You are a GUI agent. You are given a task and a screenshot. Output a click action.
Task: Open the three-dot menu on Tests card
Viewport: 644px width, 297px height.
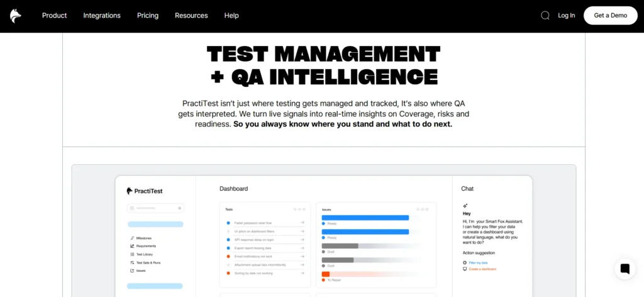[300, 210]
